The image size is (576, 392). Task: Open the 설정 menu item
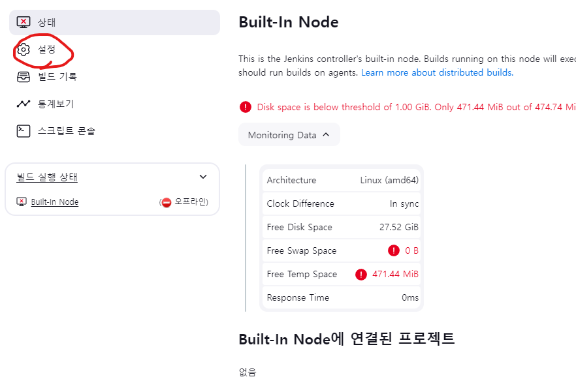pyautogui.click(x=114, y=49)
